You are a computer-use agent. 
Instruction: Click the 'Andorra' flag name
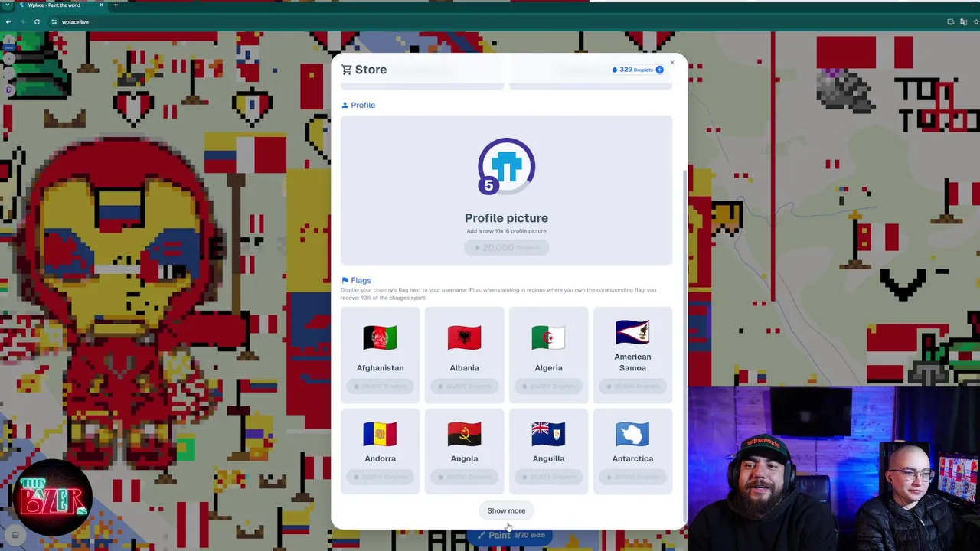coord(380,458)
